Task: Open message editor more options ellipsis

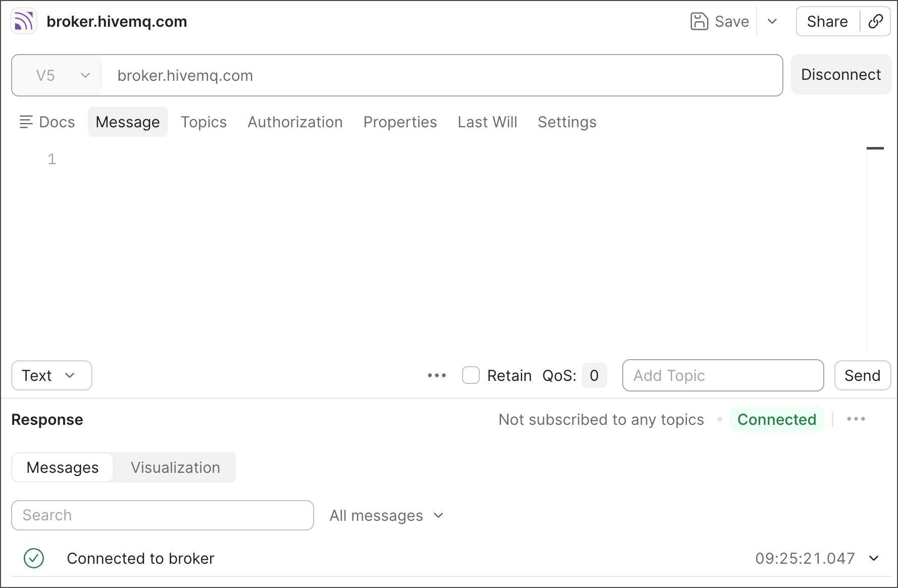Action: [436, 375]
